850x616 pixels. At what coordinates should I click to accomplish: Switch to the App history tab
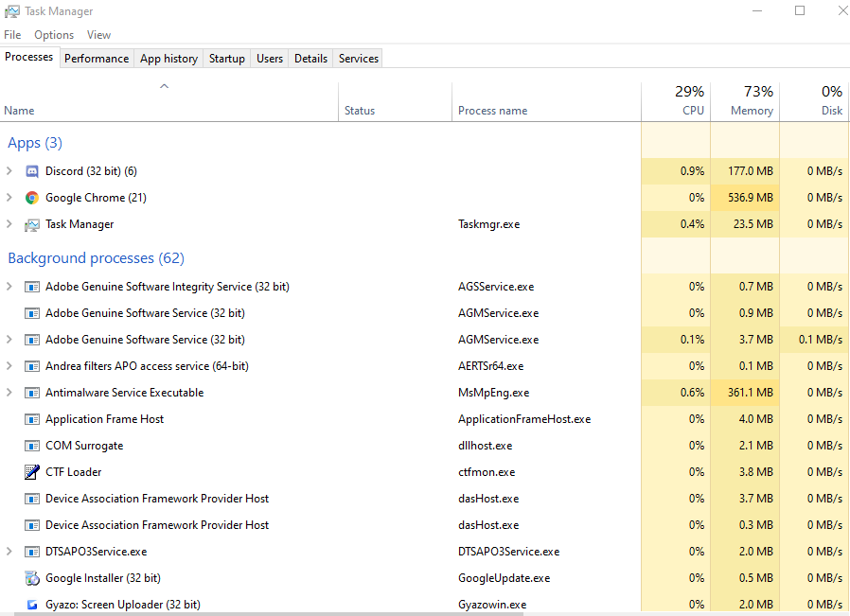tap(168, 59)
